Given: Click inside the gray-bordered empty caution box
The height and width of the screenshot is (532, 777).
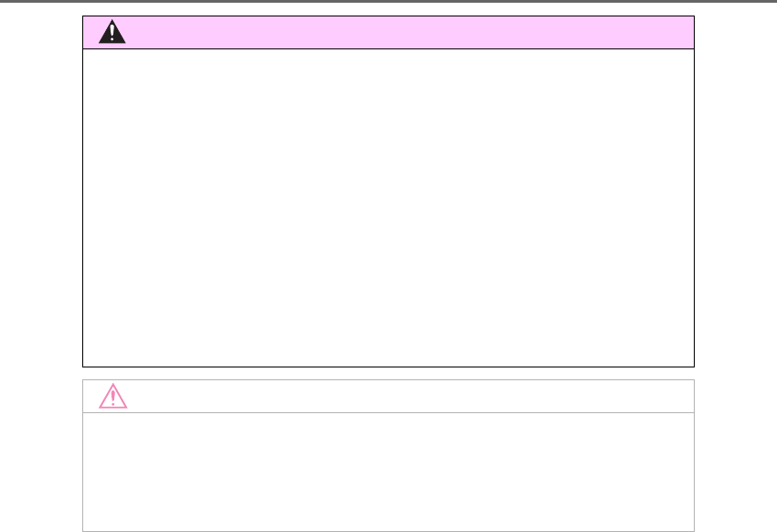Looking at the screenshot, I should [388, 472].
